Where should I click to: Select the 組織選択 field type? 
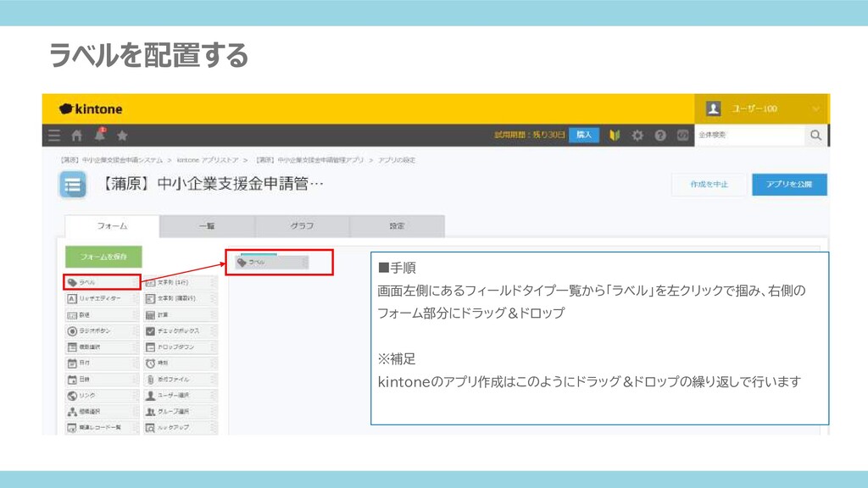tap(102, 412)
